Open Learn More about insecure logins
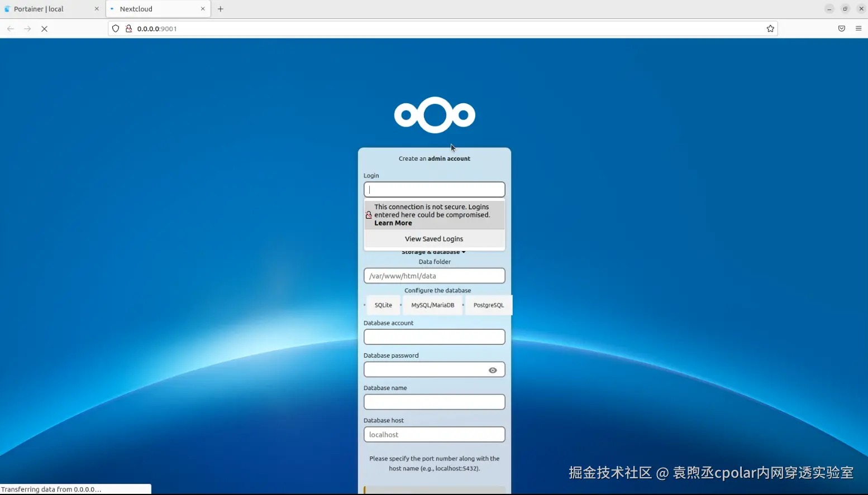868x495 pixels. coord(393,223)
